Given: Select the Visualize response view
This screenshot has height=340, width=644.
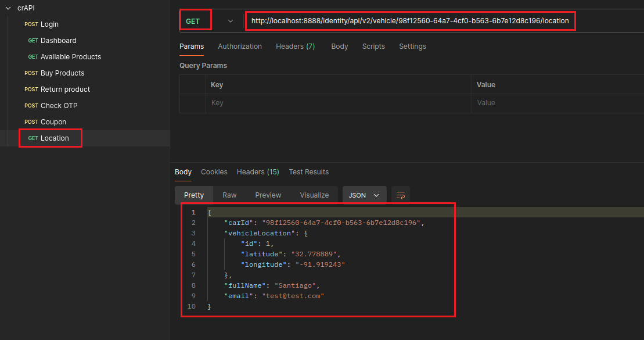Looking at the screenshot, I should pyautogui.click(x=314, y=195).
